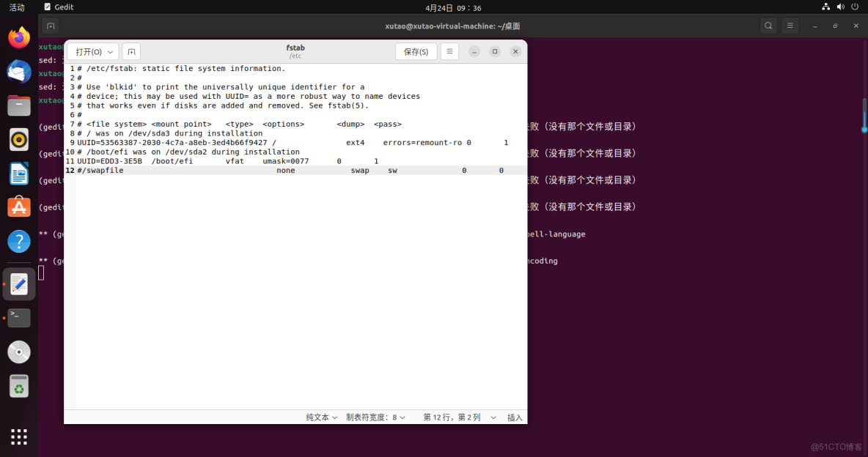Click the 'Use blkid' comment line
This screenshot has height=457, width=868.
click(221, 87)
